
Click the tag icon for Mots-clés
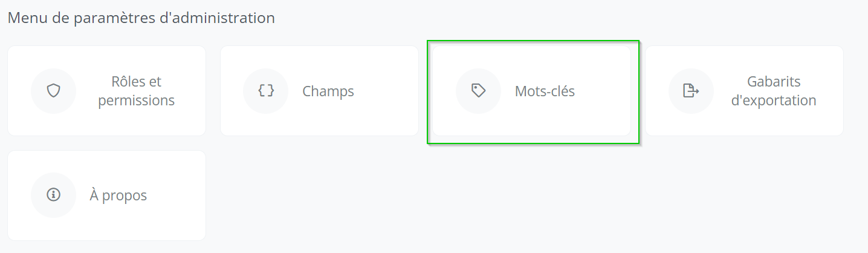pos(479,91)
